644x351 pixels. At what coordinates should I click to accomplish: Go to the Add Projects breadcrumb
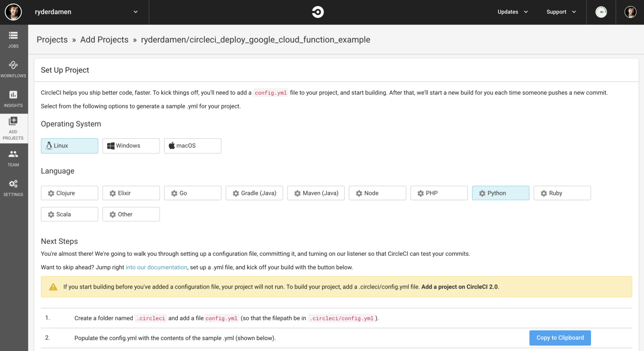point(104,40)
